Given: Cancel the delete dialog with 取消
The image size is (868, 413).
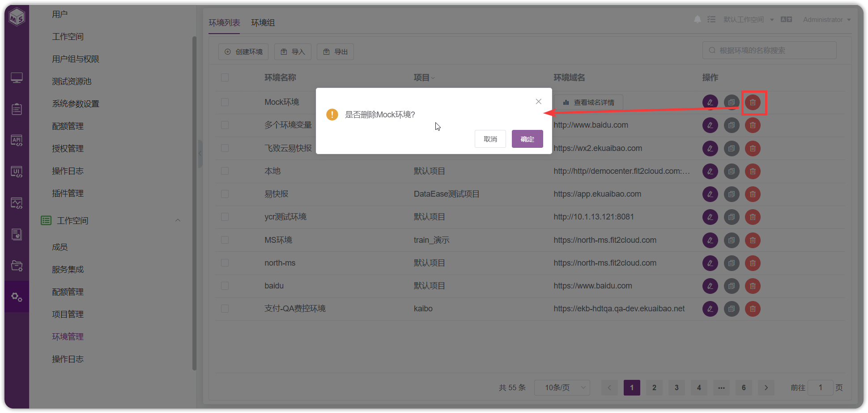Looking at the screenshot, I should 490,139.
